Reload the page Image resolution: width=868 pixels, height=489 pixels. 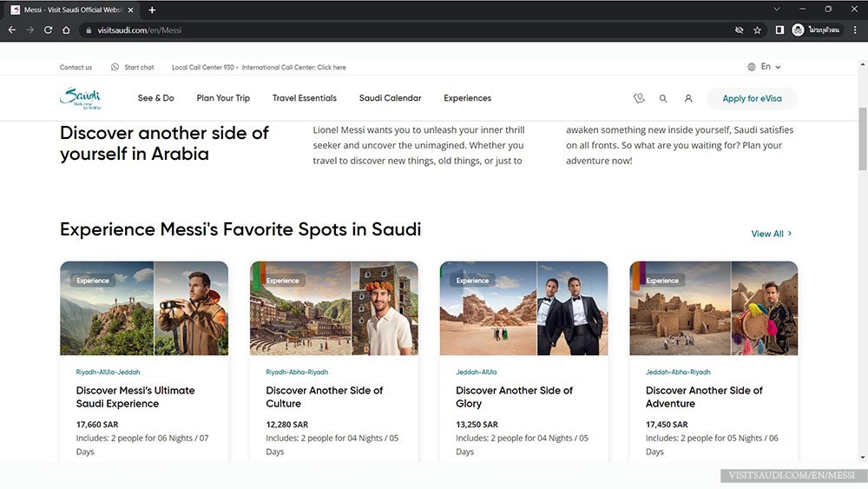(48, 30)
